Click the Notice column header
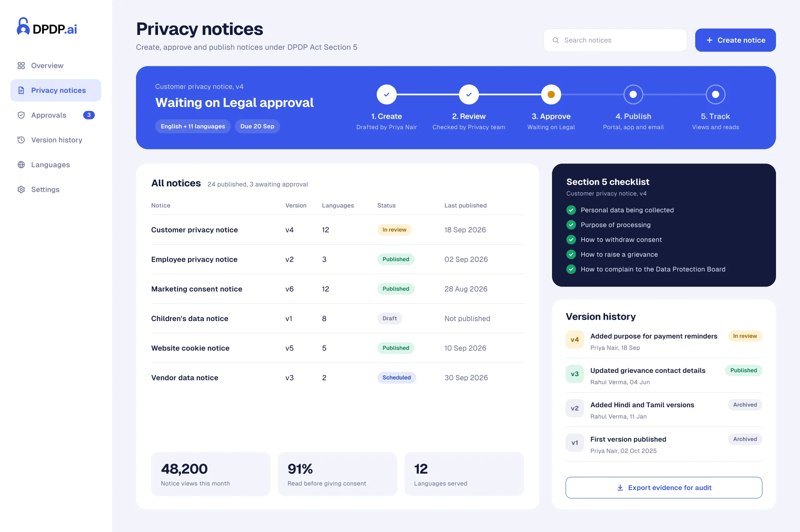 pos(161,205)
